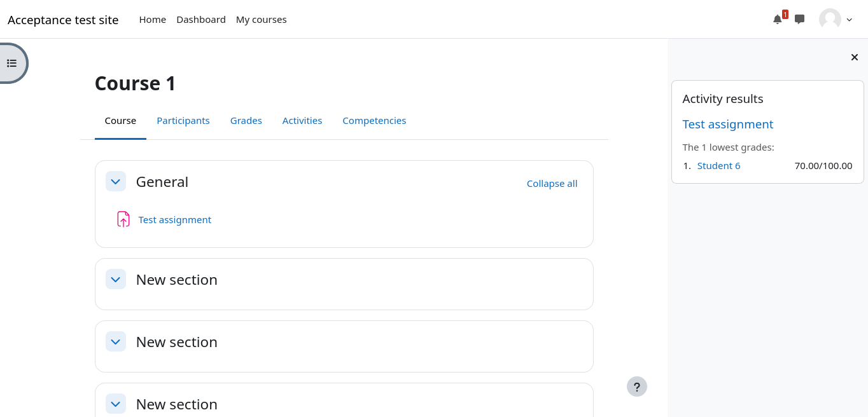Image resolution: width=868 pixels, height=417 pixels.
Task: Open Test assignment link in Activity results
Action: [x=727, y=125]
